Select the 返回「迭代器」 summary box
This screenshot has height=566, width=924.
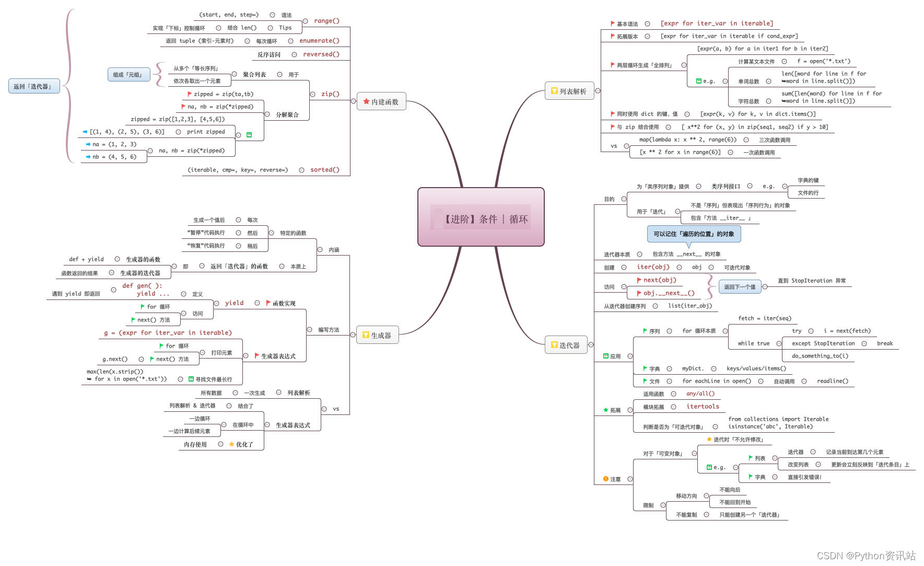point(34,86)
